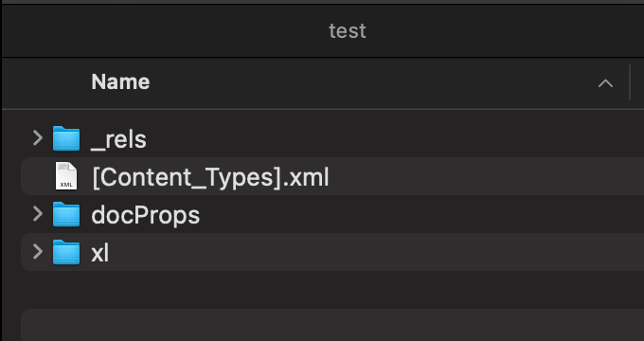The width and height of the screenshot is (644, 341).
Task: Expand the docProps folder chevron
Action: tap(37, 214)
